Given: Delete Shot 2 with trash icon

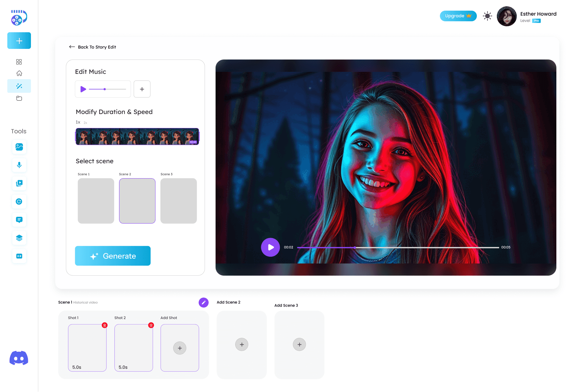Looking at the screenshot, I should 151,325.
